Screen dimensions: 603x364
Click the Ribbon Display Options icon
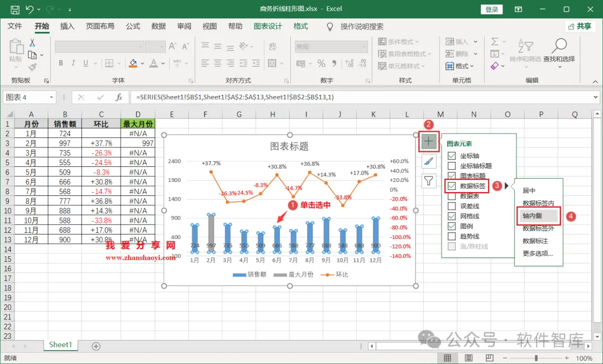pos(518,9)
